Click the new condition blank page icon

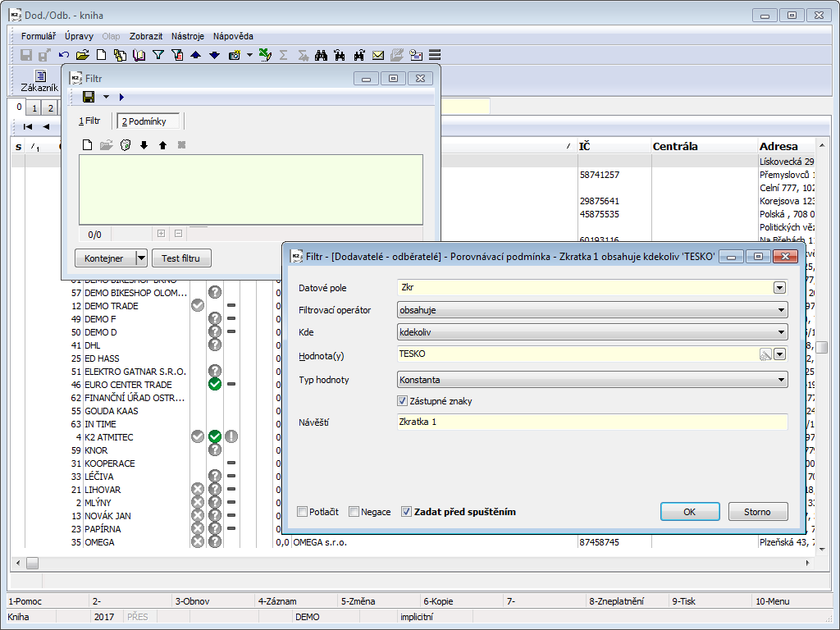click(87, 145)
